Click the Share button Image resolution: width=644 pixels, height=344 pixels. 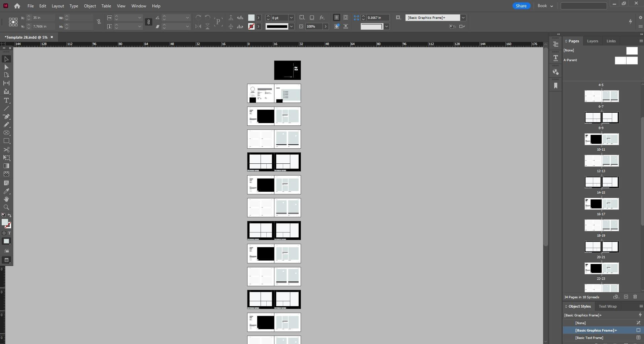coord(521,6)
